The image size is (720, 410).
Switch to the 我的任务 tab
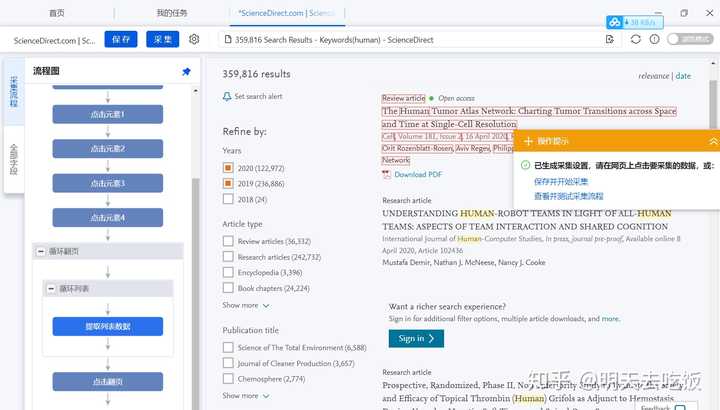click(172, 13)
